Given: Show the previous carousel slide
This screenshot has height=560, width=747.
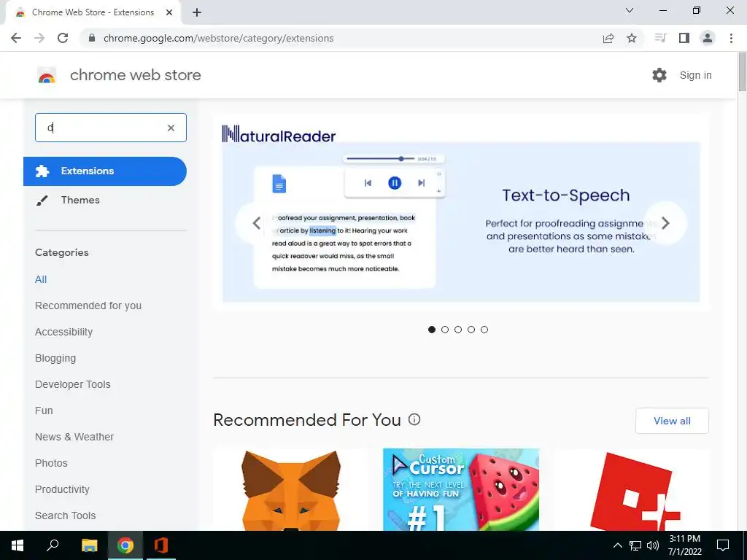Looking at the screenshot, I should pyautogui.click(x=256, y=223).
